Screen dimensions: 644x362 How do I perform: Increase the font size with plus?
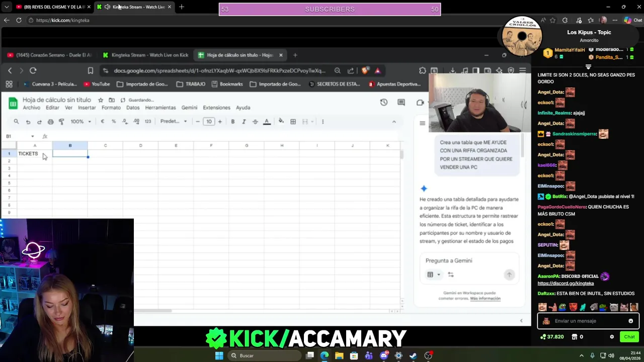point(219,122)
